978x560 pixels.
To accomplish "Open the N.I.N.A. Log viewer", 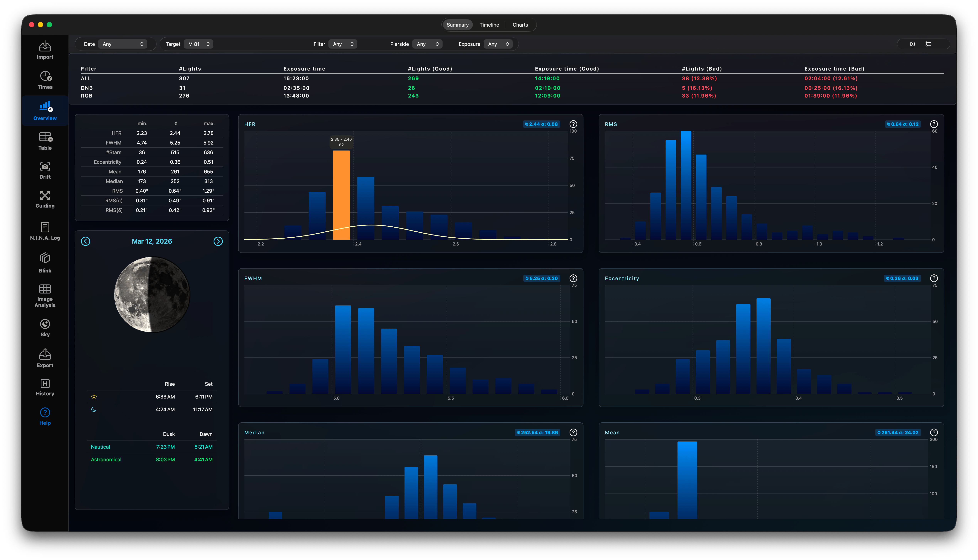I will pos(45,231).
